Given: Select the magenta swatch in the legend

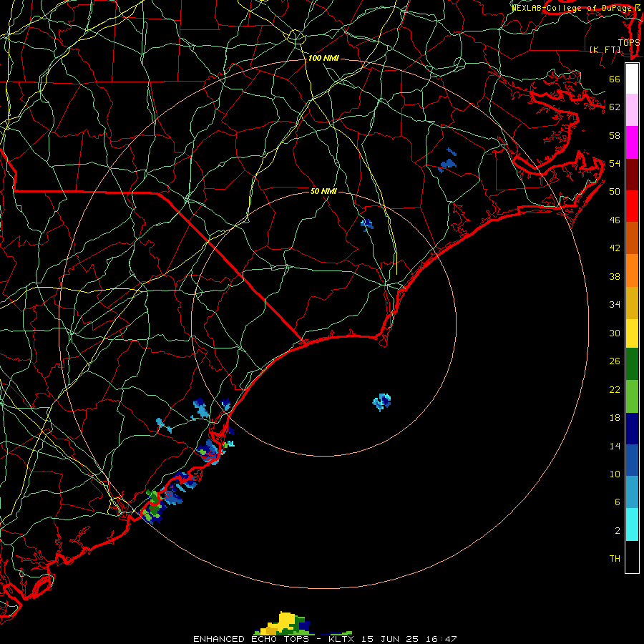Looking at the screenshot, I should point(632,142).
